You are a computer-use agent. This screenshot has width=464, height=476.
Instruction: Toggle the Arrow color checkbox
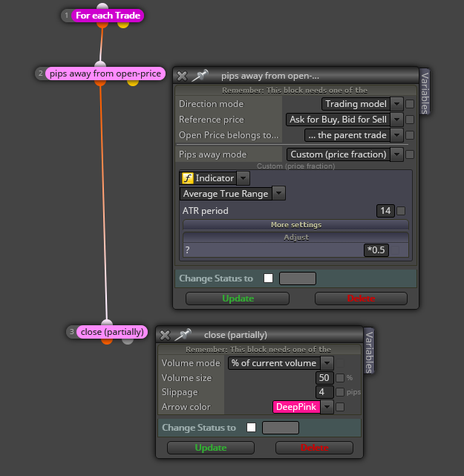[x=340, y=407]
